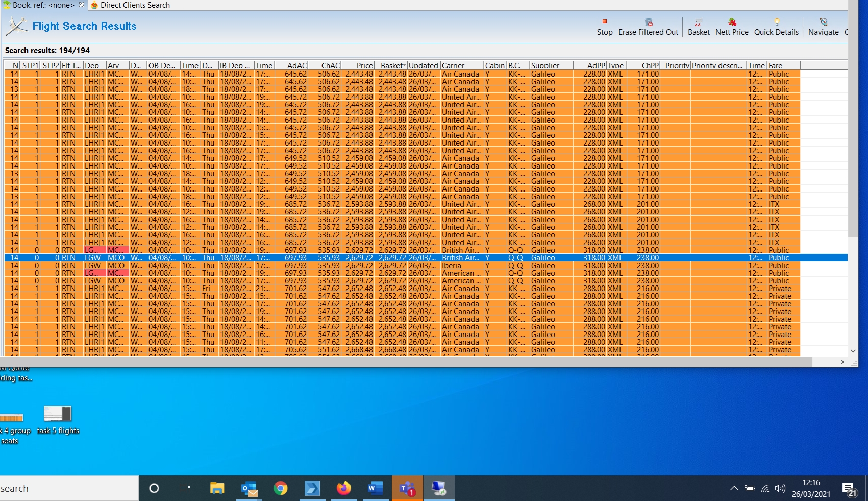The image size is (868, 501).
Task: Select the Iberia flight row
Action: pyautogui.click(x=426, y=266)
